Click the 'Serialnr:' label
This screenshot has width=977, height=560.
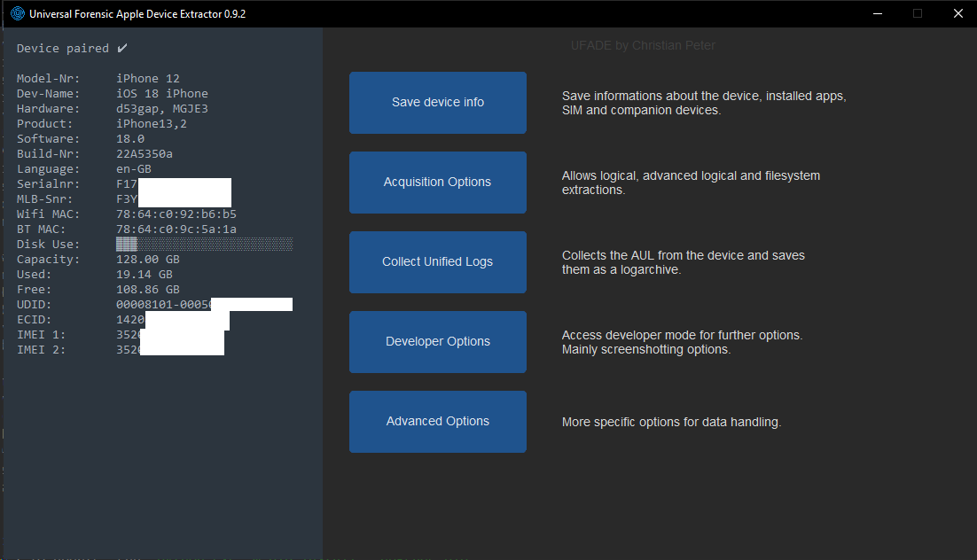tap(49, 183)
